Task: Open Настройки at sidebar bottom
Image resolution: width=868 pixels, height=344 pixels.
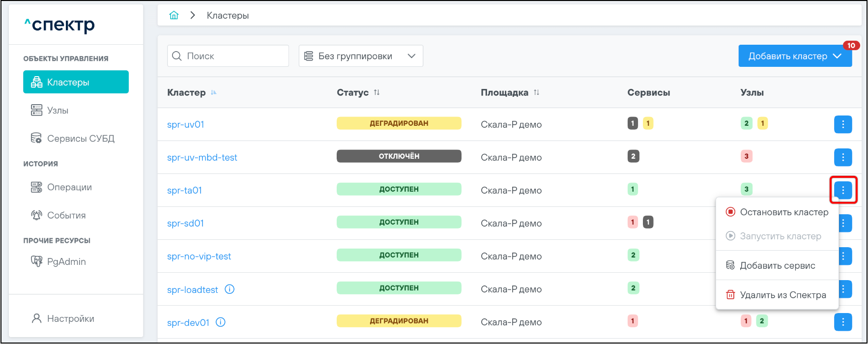Action: 70,318
